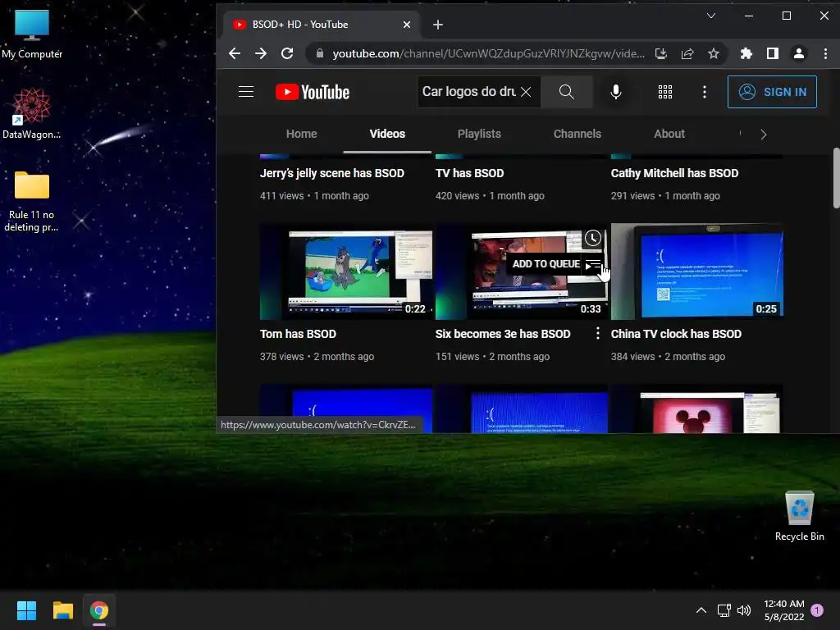Viewport: 840px width, 630px height.
Task: Open Chrome extensions puzzle icon
Action: [x=746, y=53]
